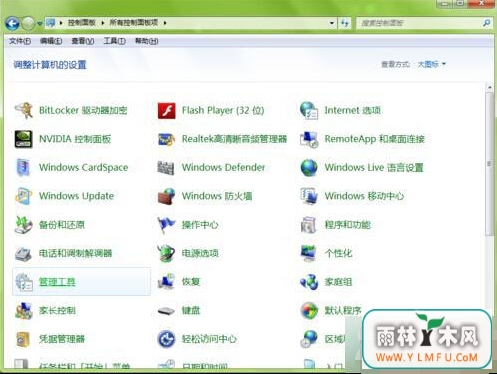Open the 工具(T) menu

coord(114,41)
